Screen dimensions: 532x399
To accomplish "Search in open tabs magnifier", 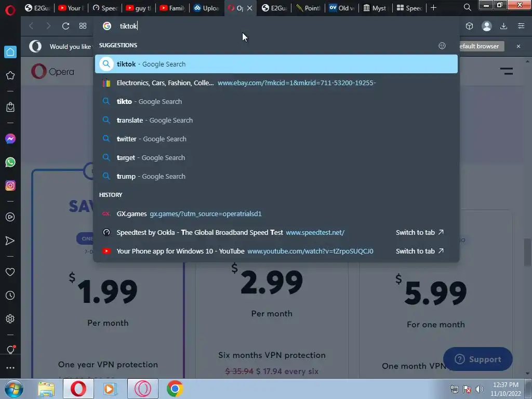I will click(467, 7).
